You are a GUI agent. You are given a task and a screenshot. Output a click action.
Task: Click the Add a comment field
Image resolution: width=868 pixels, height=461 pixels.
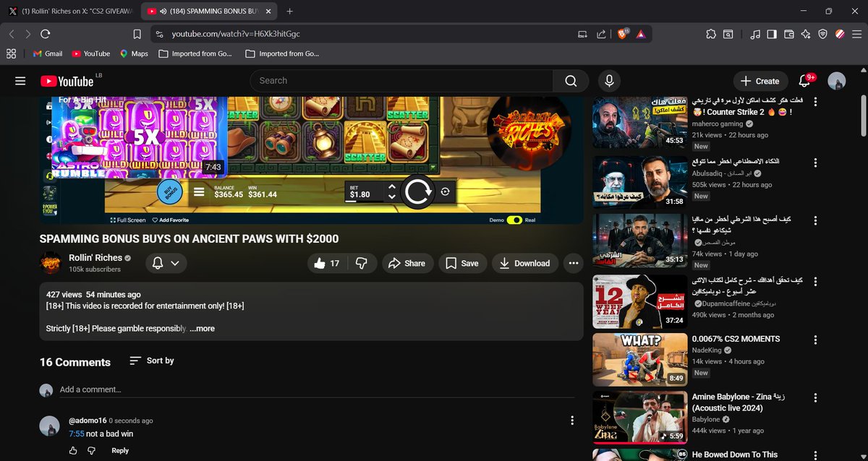(x=317, y=389)
